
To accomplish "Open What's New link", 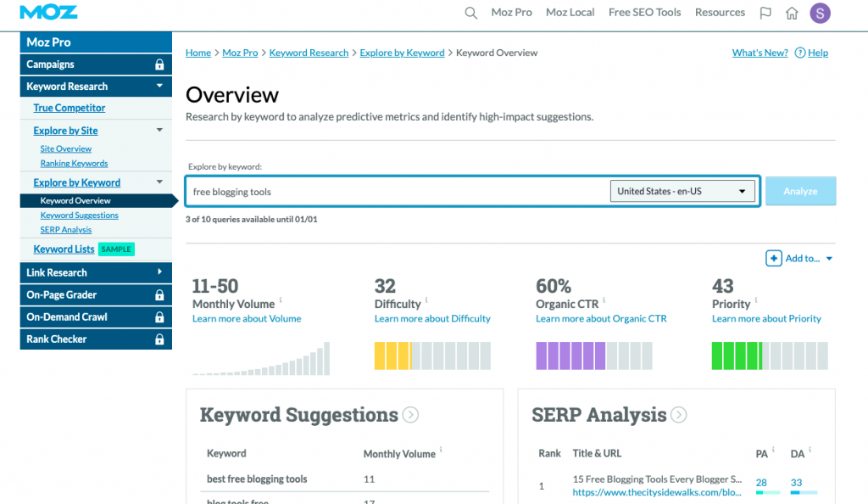I will coord(760,53).
